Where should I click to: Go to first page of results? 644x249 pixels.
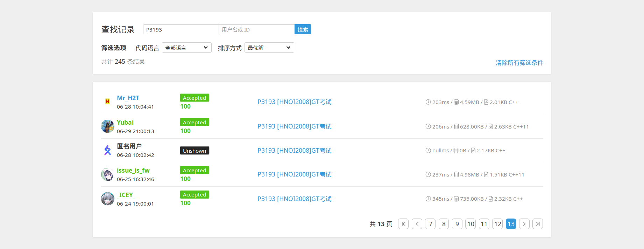pos(403,224)
